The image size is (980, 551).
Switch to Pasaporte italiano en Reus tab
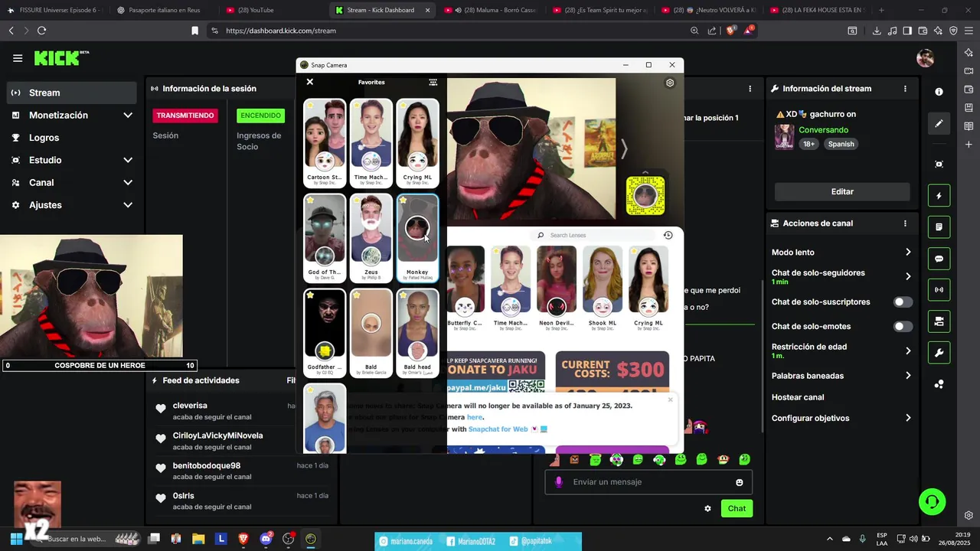point(163,10)
